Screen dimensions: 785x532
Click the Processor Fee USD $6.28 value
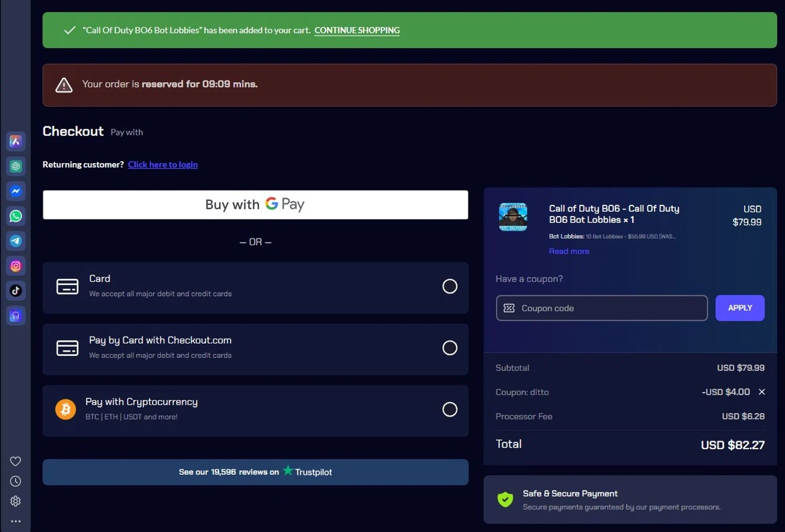(x=743, y=416)
